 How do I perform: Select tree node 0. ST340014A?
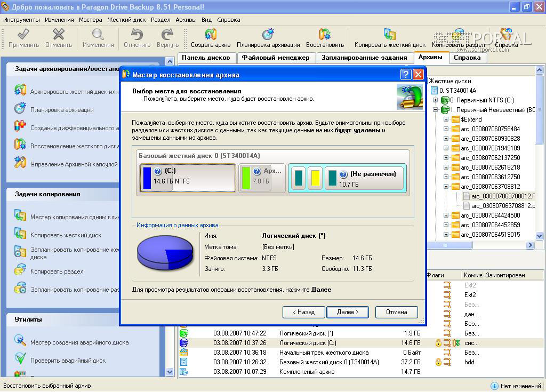click(x=457, y=90)
